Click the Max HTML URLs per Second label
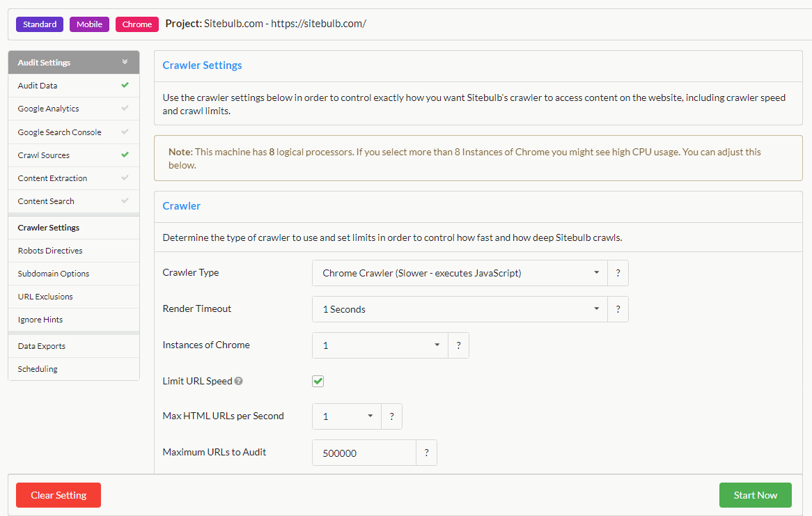The image size is (812, 516). pyautogui.click(x=224, y=416)
